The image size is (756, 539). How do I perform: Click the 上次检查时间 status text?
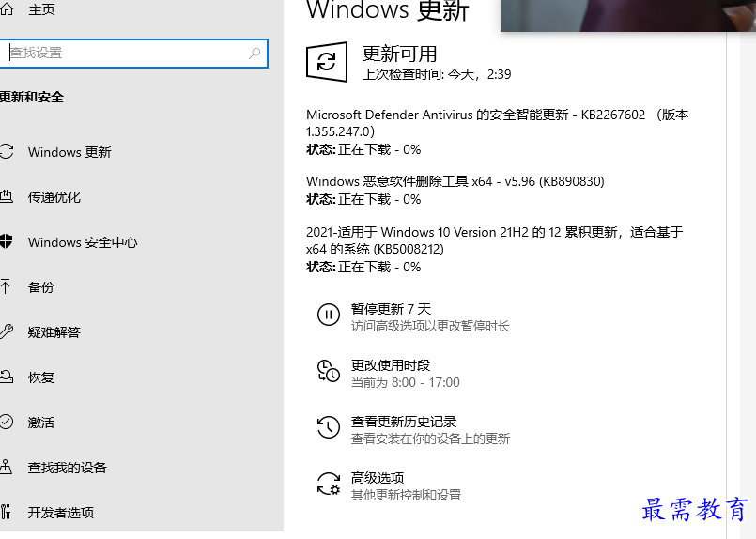(437, 74)
